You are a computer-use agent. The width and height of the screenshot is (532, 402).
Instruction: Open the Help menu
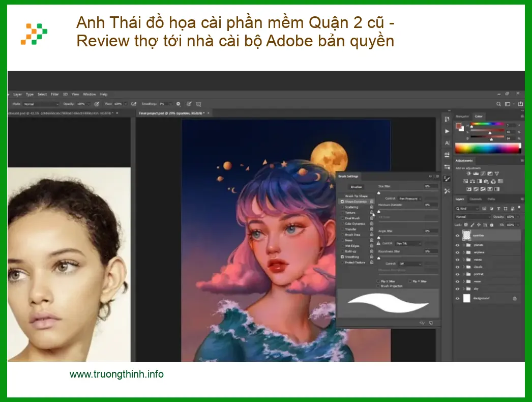click(104, 94)
